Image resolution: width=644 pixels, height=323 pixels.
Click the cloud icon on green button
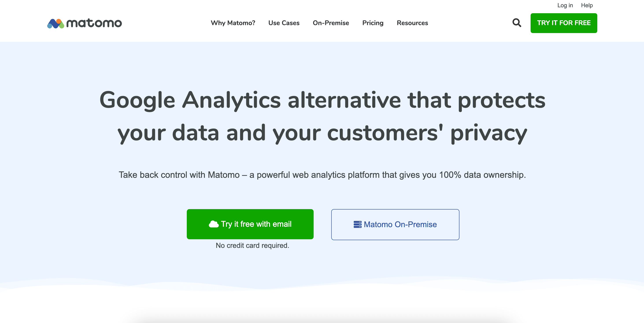[213, 224]
